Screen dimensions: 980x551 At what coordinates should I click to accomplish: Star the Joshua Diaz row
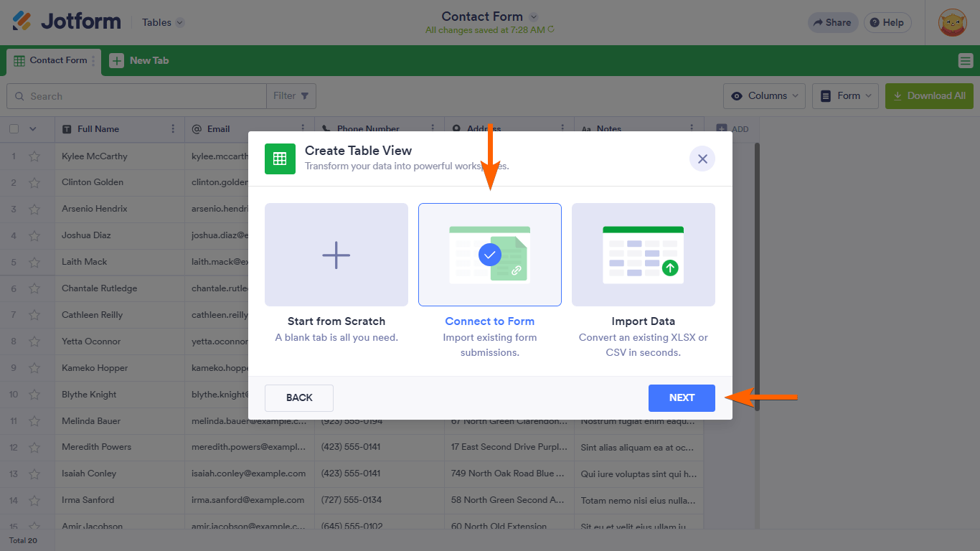point(34,236)
